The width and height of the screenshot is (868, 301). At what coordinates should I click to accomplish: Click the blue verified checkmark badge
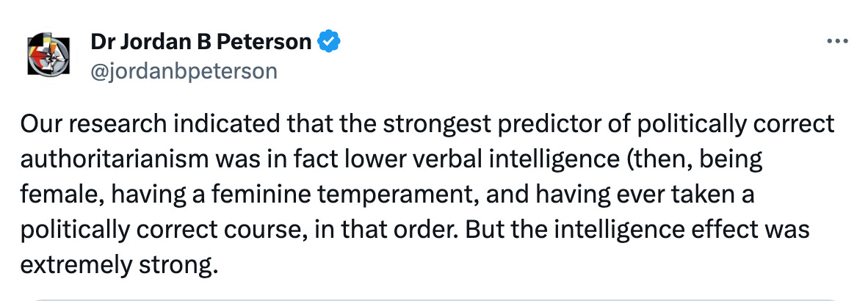pyautogui.click(x=328, y=43)
